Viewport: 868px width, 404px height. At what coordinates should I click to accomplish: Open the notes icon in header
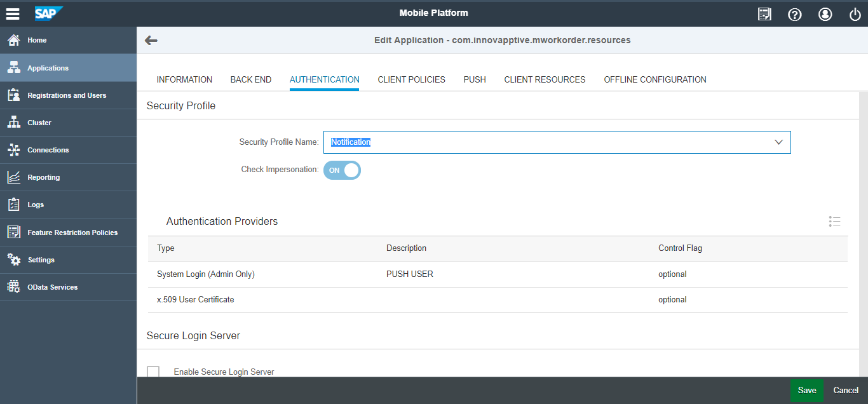pyautogui.click(x=764, y=14)
